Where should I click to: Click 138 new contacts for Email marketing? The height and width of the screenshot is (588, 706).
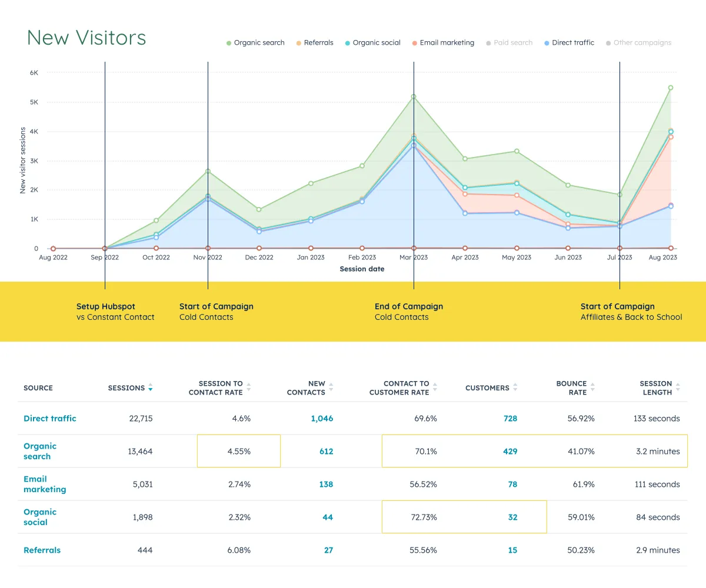pos(326,485)
